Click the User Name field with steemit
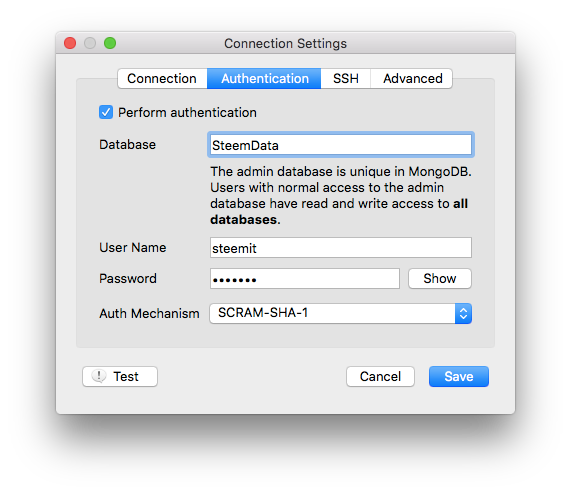Image resolution: width=571 pixels, height=494 pixels. [x=341, y=248]
